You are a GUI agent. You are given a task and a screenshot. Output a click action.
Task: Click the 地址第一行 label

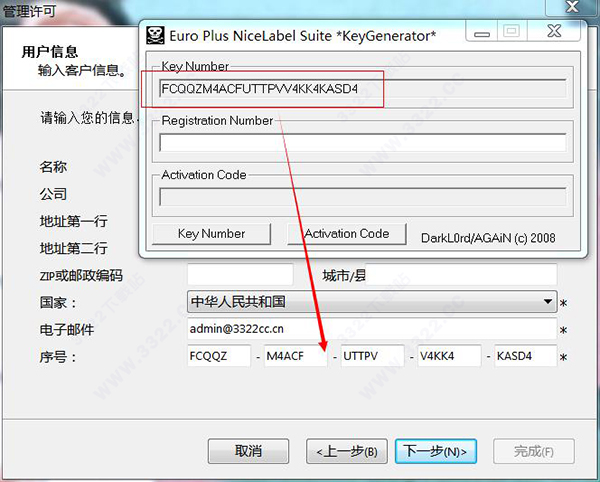(73, 221)
